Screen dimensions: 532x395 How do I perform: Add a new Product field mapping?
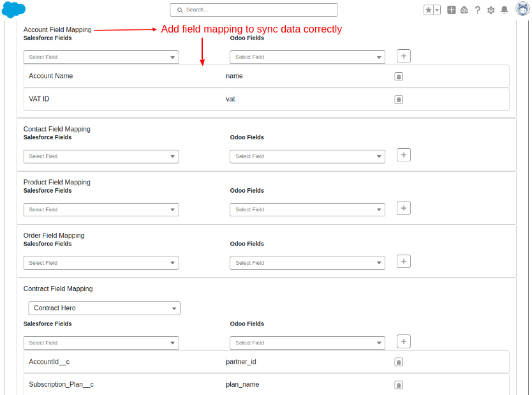[x=404, y=208]
